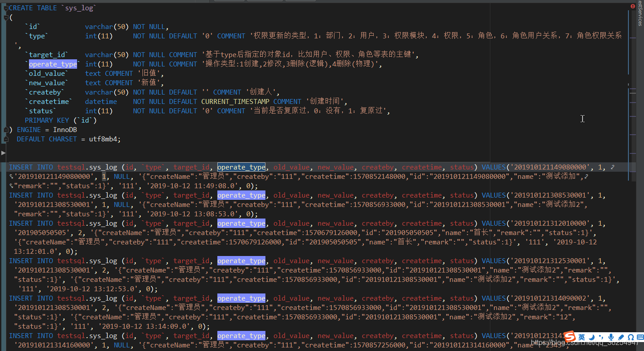Click the Sogou input method logo
Image resolution: width=644 pixels, height=351 pixels.
(x=570, y=337)
